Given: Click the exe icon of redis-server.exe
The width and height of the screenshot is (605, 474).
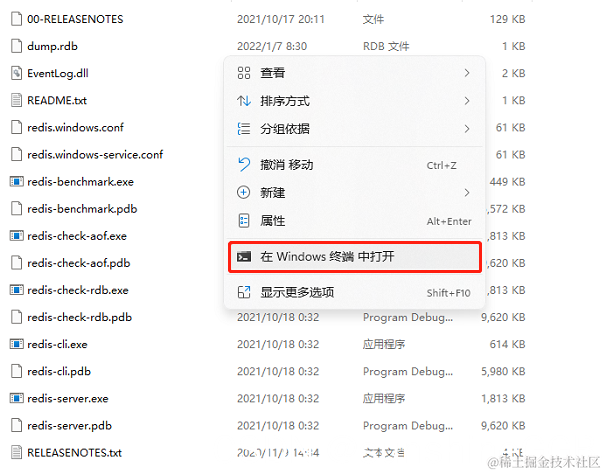Looking at the screenshot, I should 16,398.
